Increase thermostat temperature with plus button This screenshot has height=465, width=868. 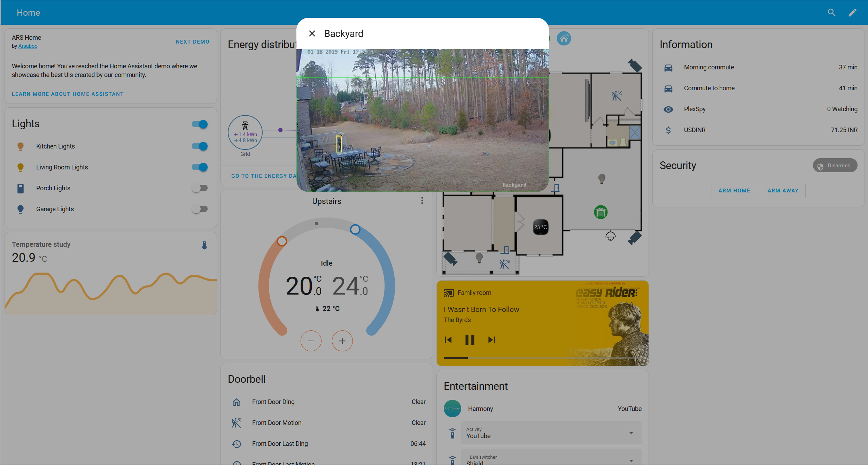(x=342, y=341)
